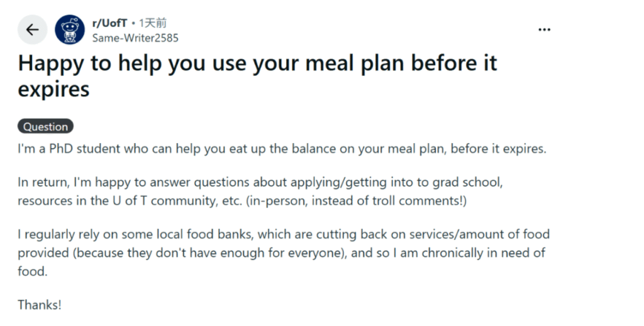The width and height of the screenshot is (644, 326).
Task: Click the word "expires" in the title
Action: pyautogui.click(x=53, y=89)
